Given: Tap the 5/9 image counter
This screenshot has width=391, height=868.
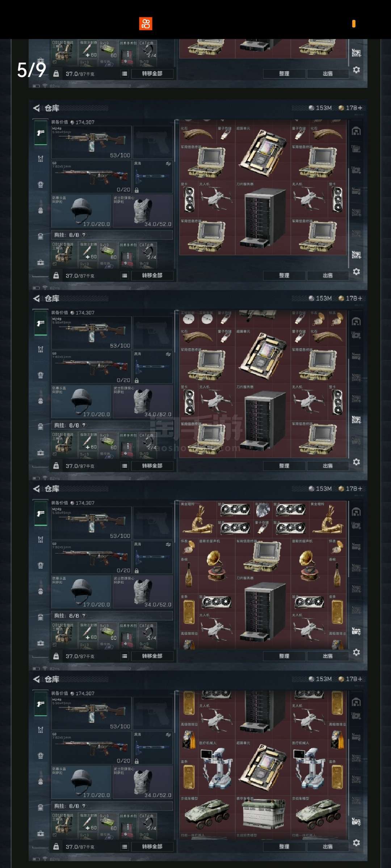Looking at the screenshot, I should pyautogui.click(x=31, y=70).
